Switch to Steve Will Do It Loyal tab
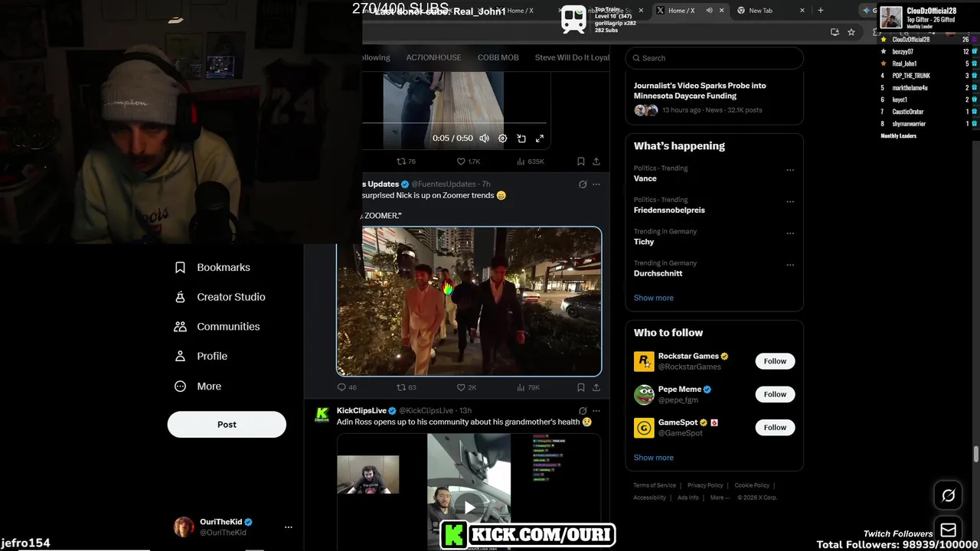Image resolution: width=980 pixels, height=551 pixels. point(572,57)
